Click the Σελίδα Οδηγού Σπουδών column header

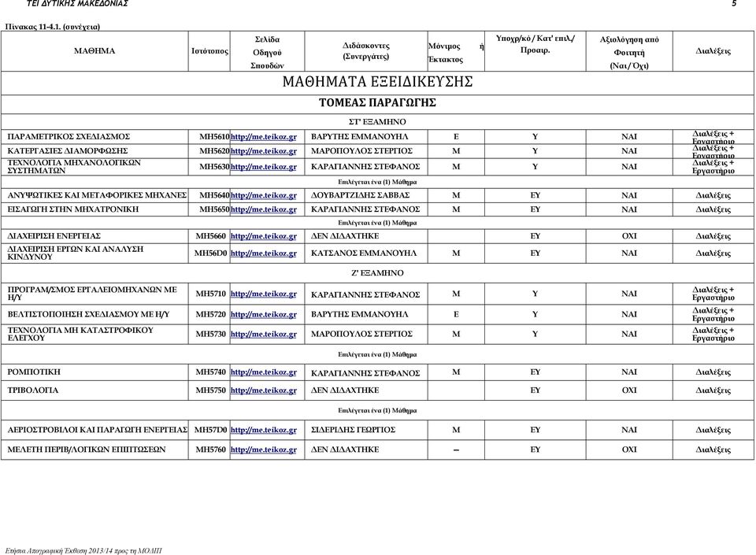click(267, 53)
